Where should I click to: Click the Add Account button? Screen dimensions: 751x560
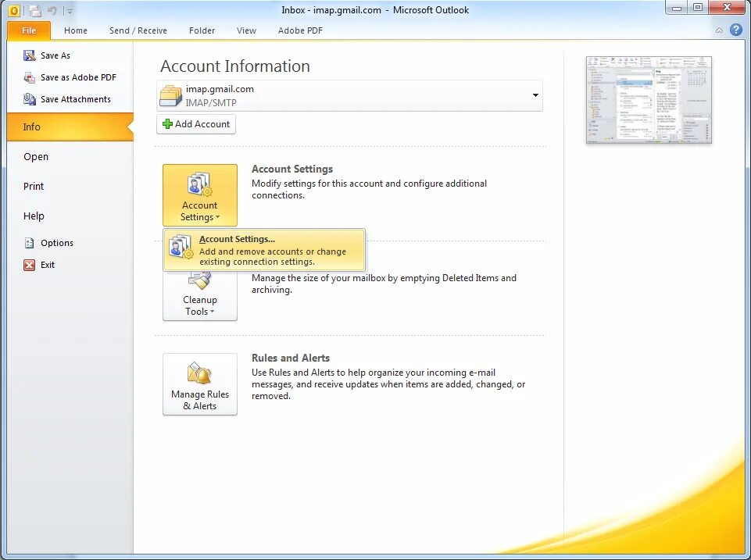click(196, 124)
